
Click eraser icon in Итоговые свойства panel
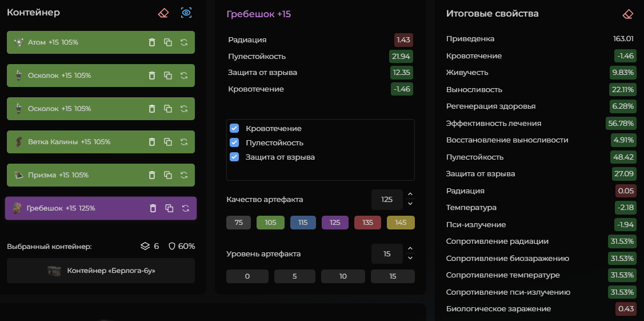[628, 14]
